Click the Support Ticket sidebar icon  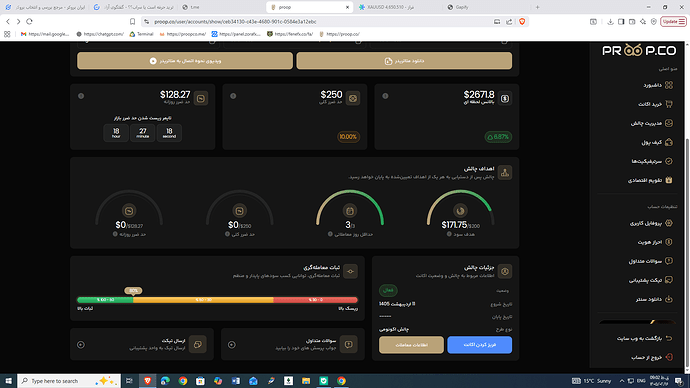[669, 280]
